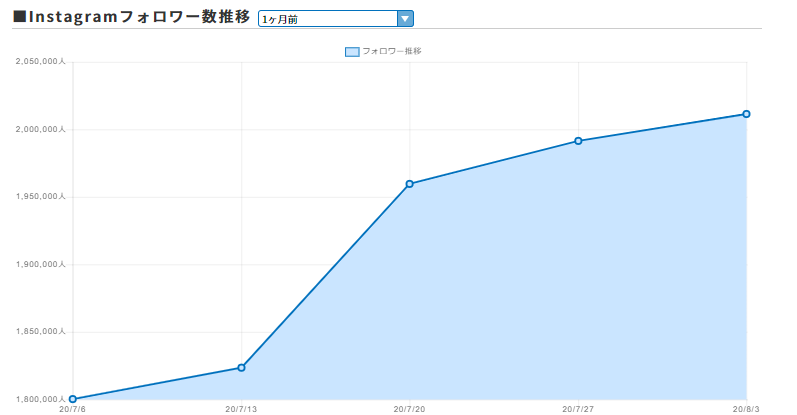
Task: Select the data point at 20/7/6
Action: [73, 399]
